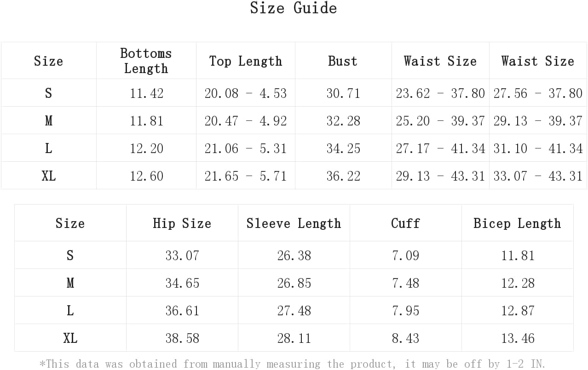Screen dimensions: 588x370
Task: Click the 11.42 bottoms length cell
Action: click(x=146, y=93)
